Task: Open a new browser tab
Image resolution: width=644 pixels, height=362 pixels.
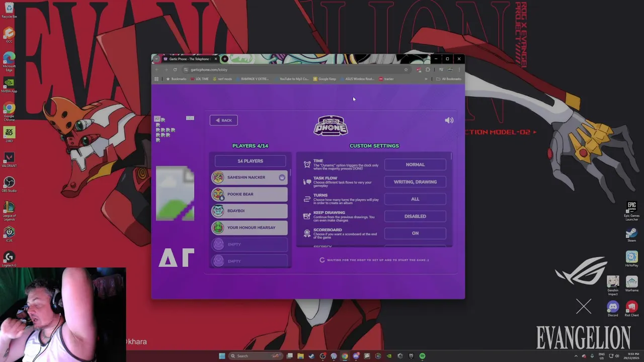Action: point(224,59)
